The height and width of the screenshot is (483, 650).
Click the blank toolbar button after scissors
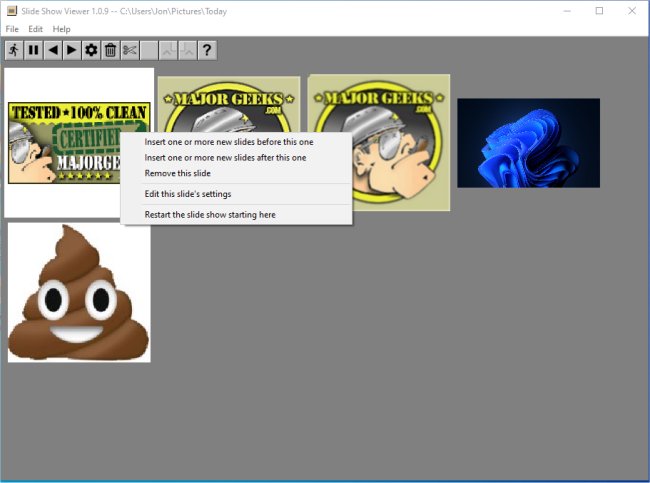[149, 51]
